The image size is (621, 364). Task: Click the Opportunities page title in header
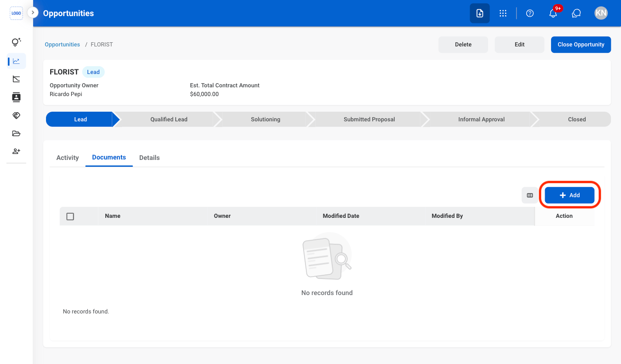(x=69, y=13)
